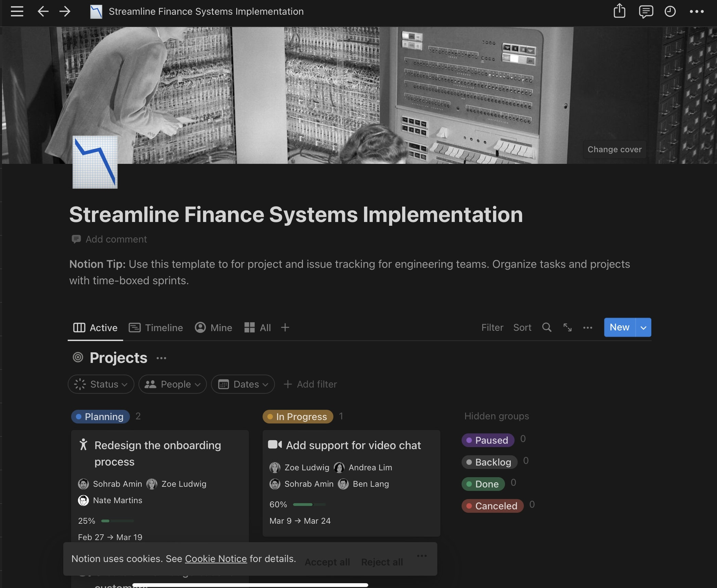Click the Change cover button

[x=614, y=149]
